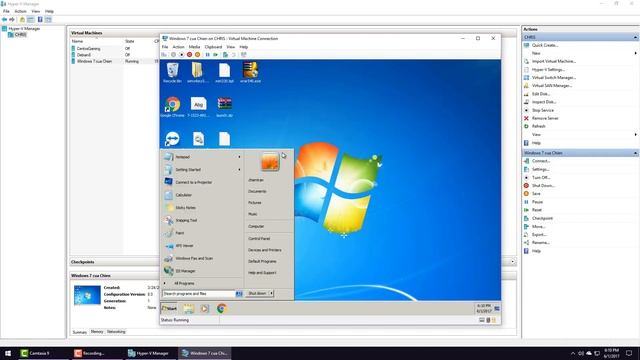Collapse the CHRIS actions section

click(635, 37)
